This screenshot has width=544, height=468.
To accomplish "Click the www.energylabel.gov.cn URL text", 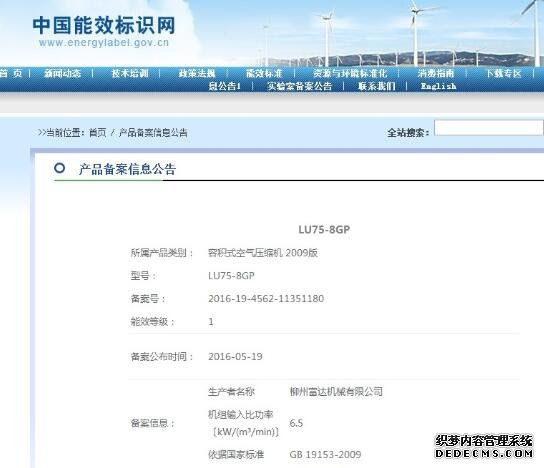I will tap(104, 43).
